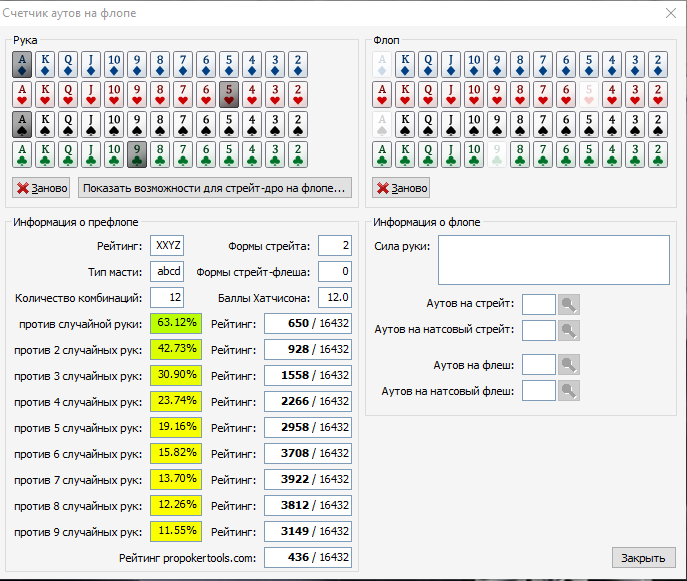Pick 10 of clubs on flop grid
The height and width of the screenshot is (581, 687).
(474, 154)
